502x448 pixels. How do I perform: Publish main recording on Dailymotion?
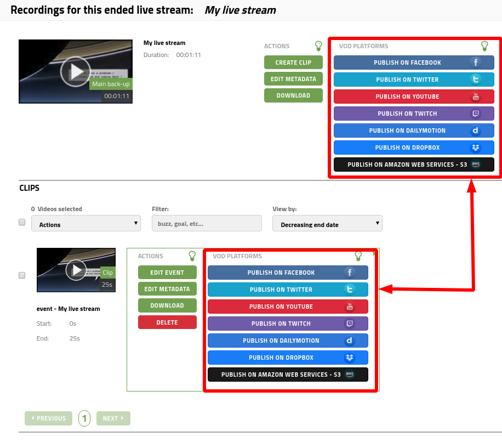click(414, 131)
